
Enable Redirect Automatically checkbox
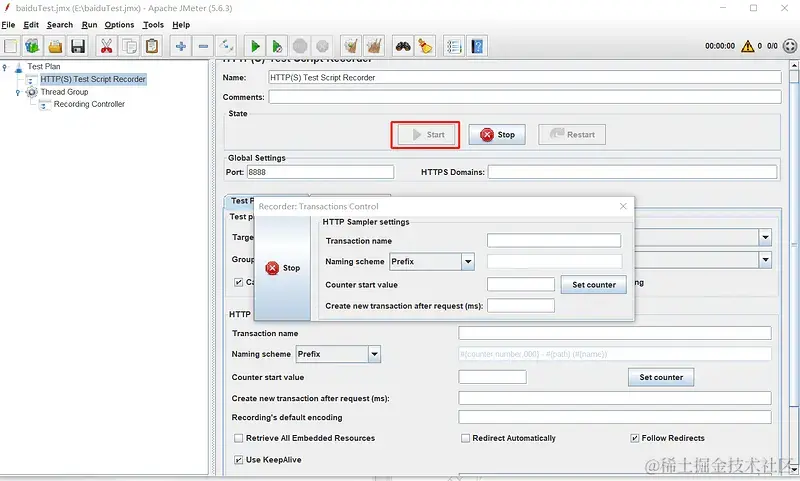tap(465, 438)
